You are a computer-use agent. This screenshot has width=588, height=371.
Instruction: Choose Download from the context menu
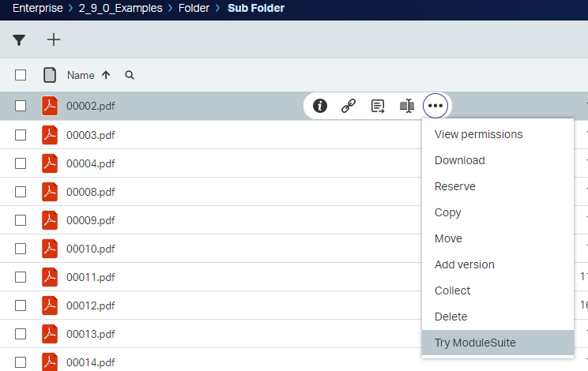point(460,160)
